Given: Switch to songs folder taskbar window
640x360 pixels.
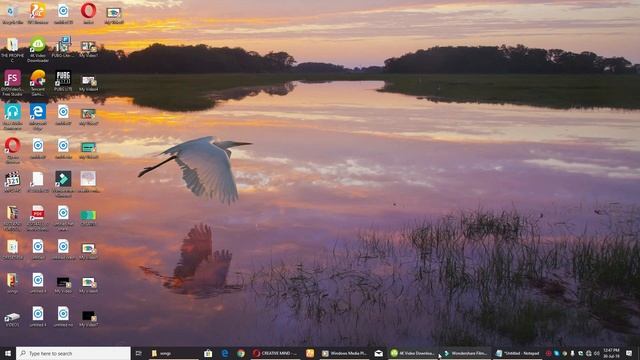Looking at the screenshot, I should point(174,353).
